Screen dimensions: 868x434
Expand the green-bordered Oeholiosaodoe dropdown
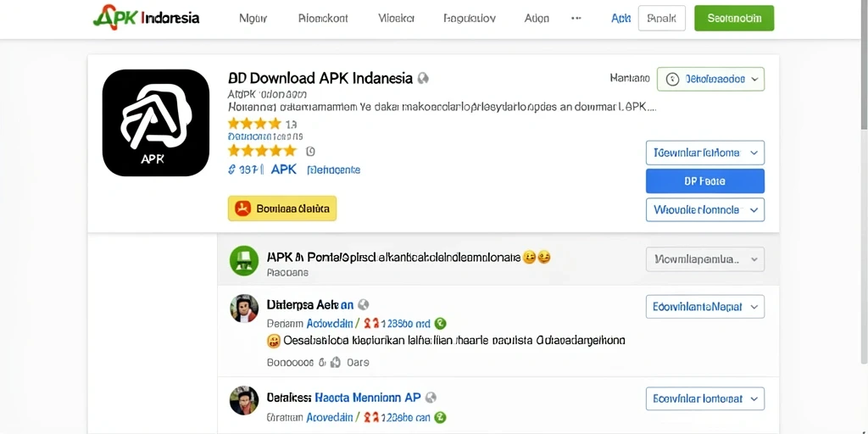pos(710,79)
